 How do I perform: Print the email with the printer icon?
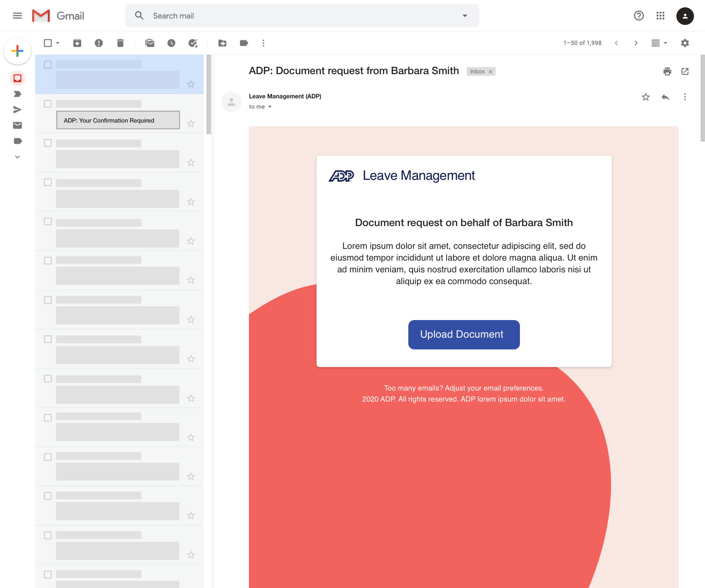click(x=667, y=71)
